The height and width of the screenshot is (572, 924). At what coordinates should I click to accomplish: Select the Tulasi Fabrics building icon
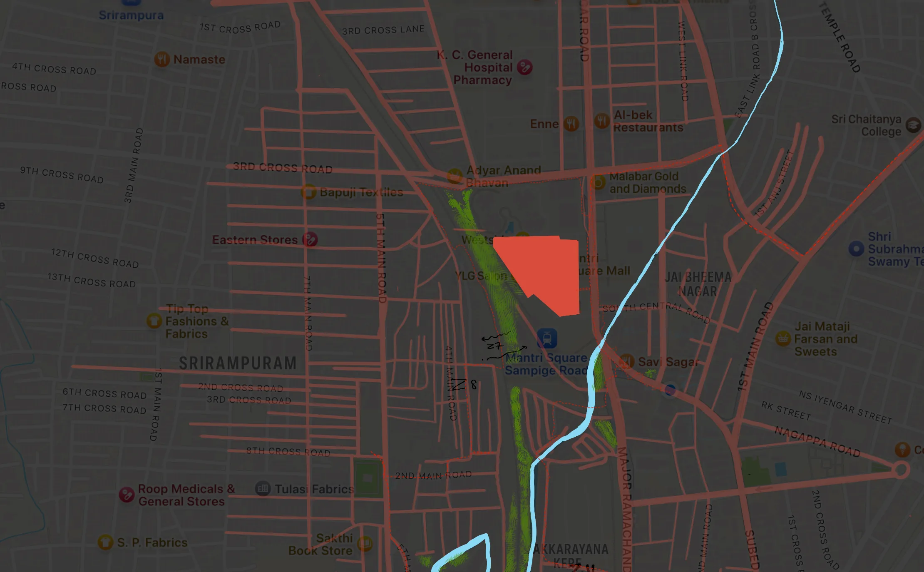coord(263,488)
